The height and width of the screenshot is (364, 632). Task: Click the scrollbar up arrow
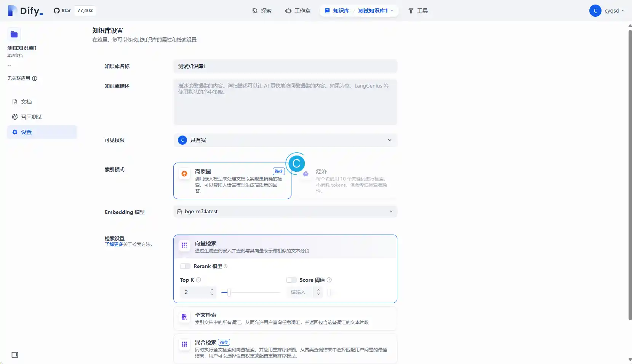click(x=630, y=26)
